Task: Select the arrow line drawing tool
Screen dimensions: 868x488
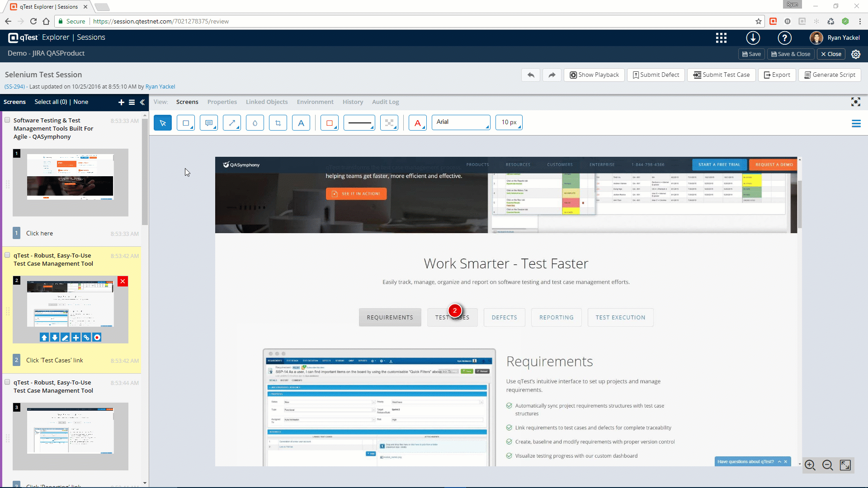Action: tap(232, 122)
